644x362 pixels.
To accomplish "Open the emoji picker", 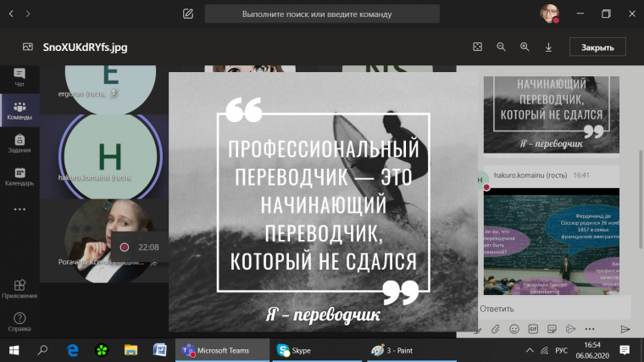I will pos(514,329).
